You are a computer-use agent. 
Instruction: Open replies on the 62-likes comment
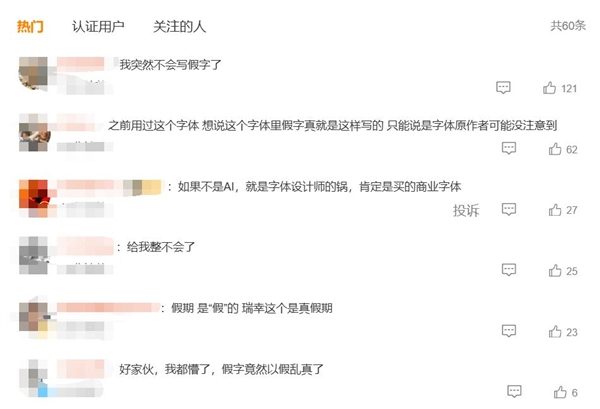coord(509,149)
